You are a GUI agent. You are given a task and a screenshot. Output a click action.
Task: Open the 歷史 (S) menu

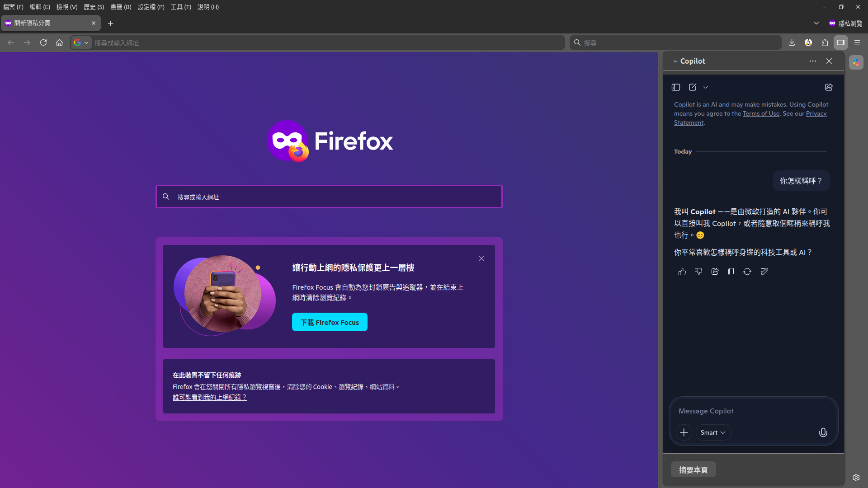pos(94,7)
